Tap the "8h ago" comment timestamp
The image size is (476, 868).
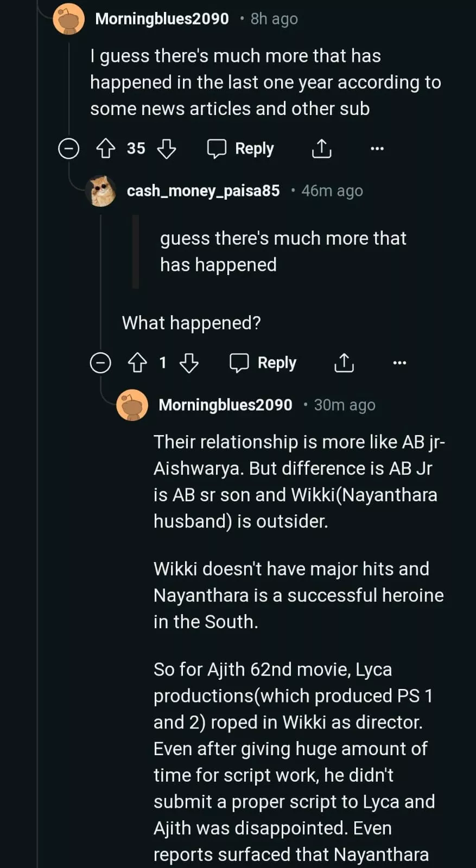click(x=274, y=19)
